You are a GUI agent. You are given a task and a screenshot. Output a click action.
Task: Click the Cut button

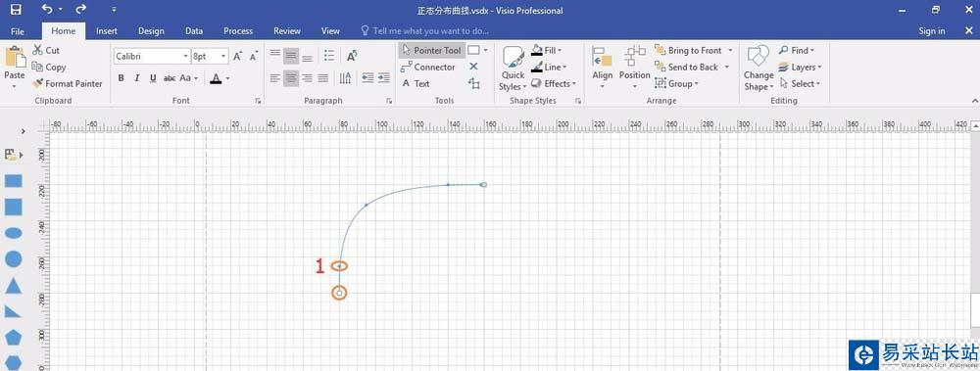46,50
